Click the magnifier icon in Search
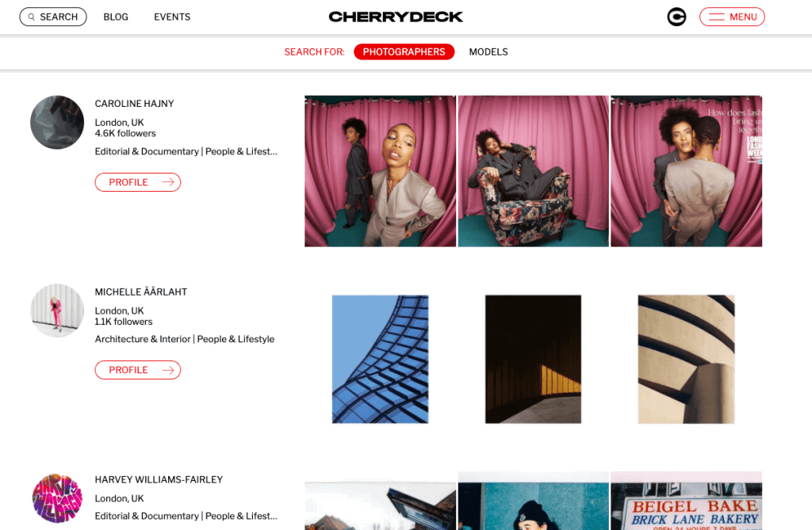This screenshot has height=530, width=812. coord(32,17)
